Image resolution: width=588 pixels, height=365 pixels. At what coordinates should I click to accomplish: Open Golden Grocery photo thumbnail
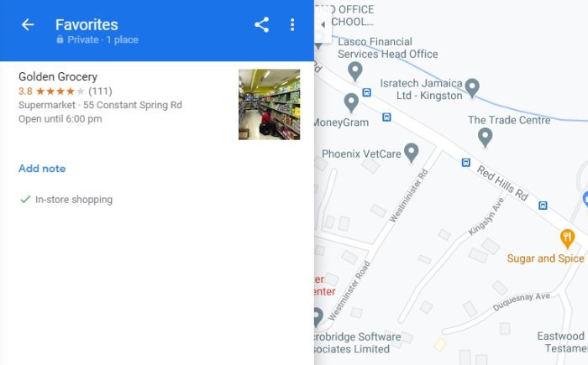[270, 105]
